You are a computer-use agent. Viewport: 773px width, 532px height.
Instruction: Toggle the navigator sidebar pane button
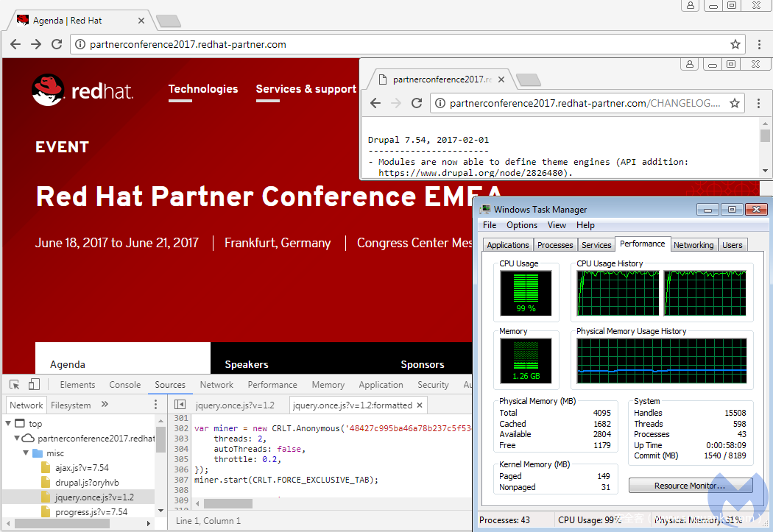click(180, 405)
